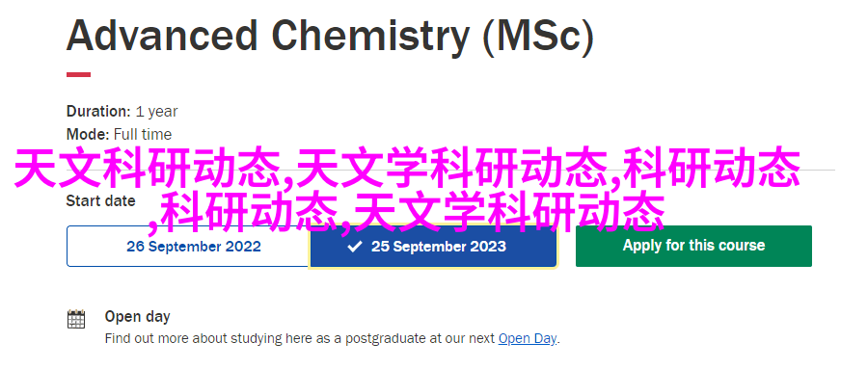Click the first line of pink Chinese overlay text

407,169
